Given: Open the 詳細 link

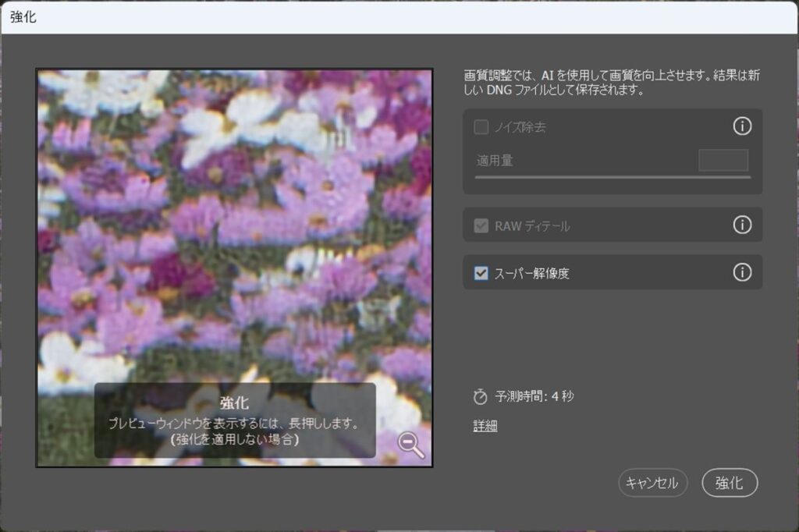Looking at the screenshot, I should pyautogui.click(x=485, y=426).
